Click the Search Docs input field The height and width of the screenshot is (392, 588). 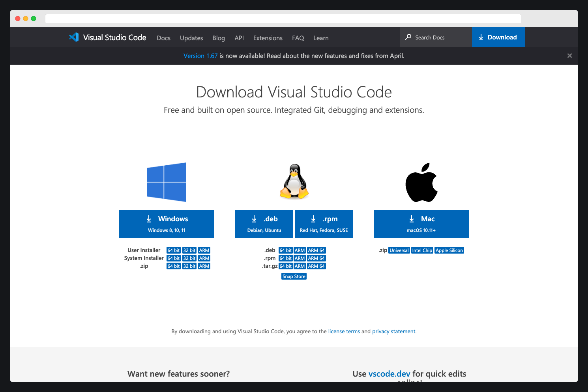[434, 37]
